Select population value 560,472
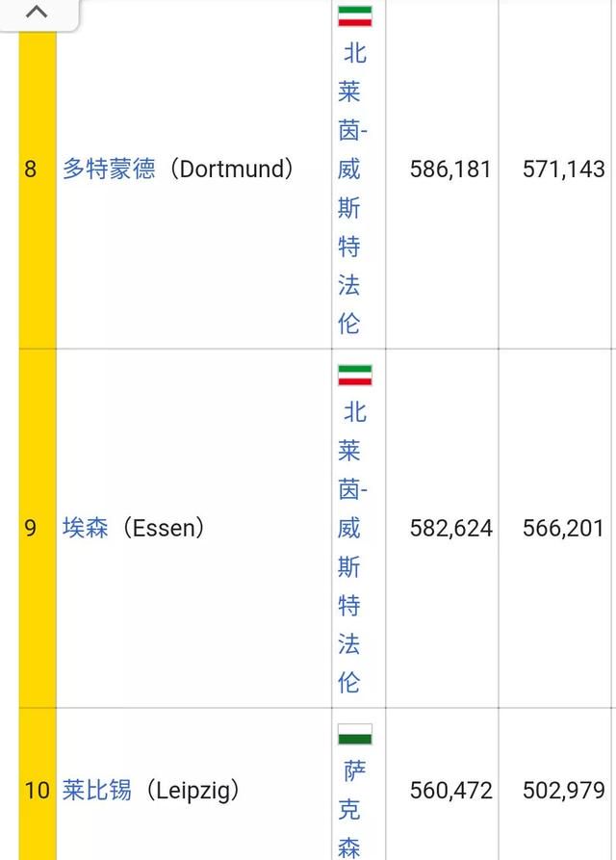The image size is (616, 860). (x=450, y=791)
